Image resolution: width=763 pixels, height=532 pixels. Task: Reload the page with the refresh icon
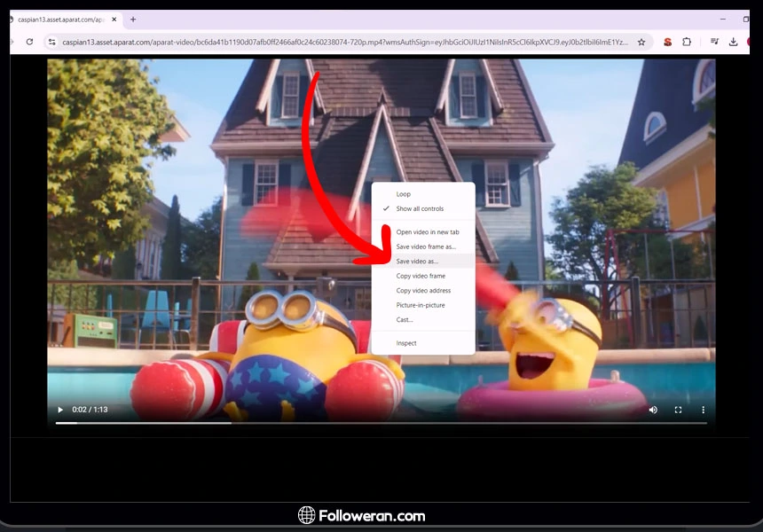pos(29,42)
